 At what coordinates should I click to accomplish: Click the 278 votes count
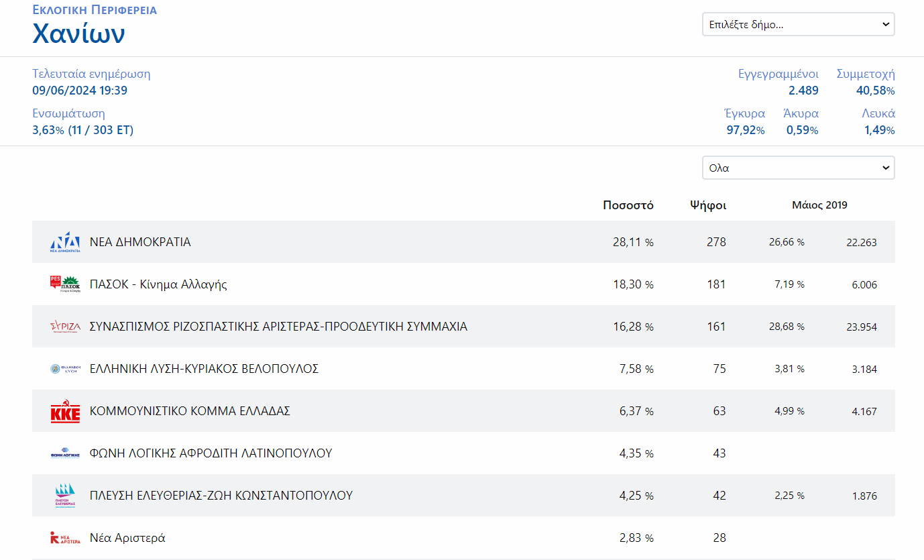click(716, 242)
